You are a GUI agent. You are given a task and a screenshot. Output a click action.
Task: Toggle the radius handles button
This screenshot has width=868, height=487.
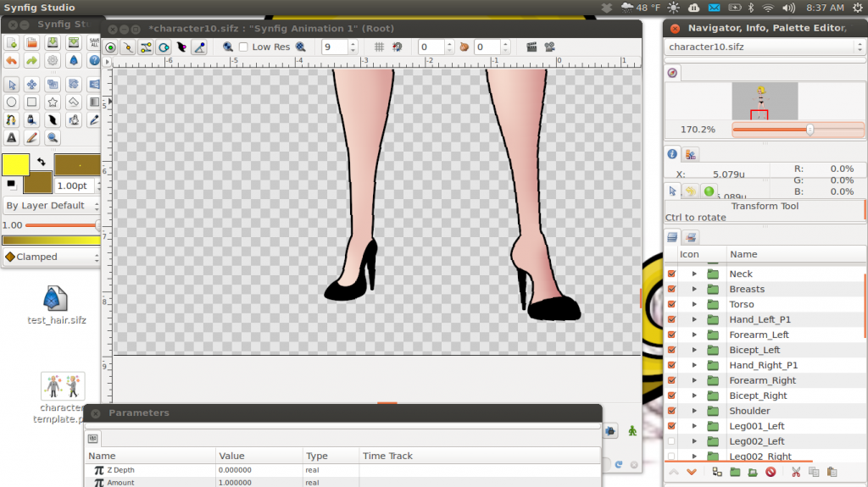164,47
